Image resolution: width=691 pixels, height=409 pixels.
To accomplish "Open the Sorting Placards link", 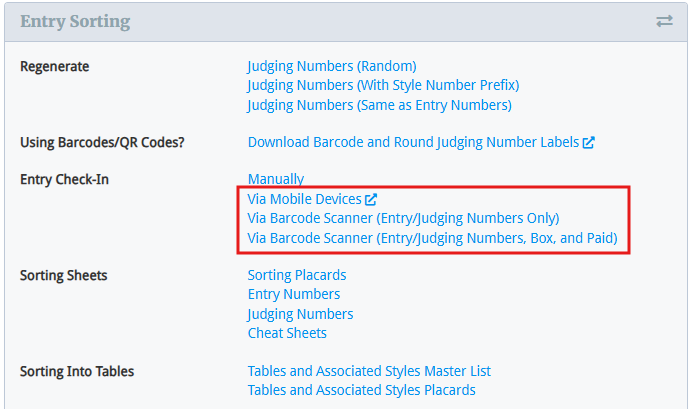I will click(x=297, y=275).
